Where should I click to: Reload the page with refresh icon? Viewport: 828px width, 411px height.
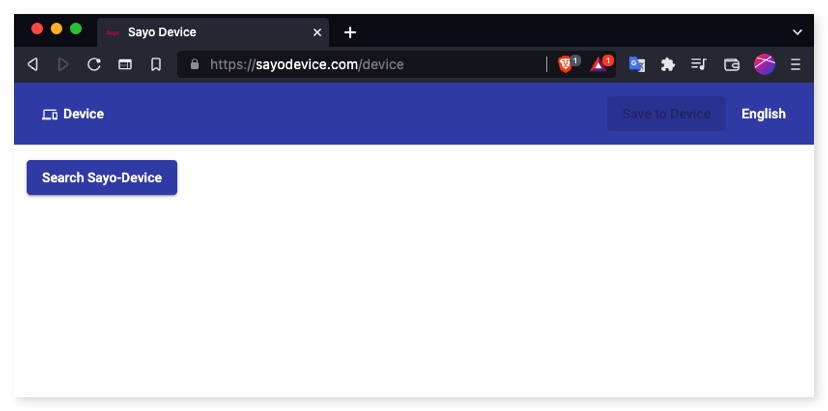tap(94, 64)
